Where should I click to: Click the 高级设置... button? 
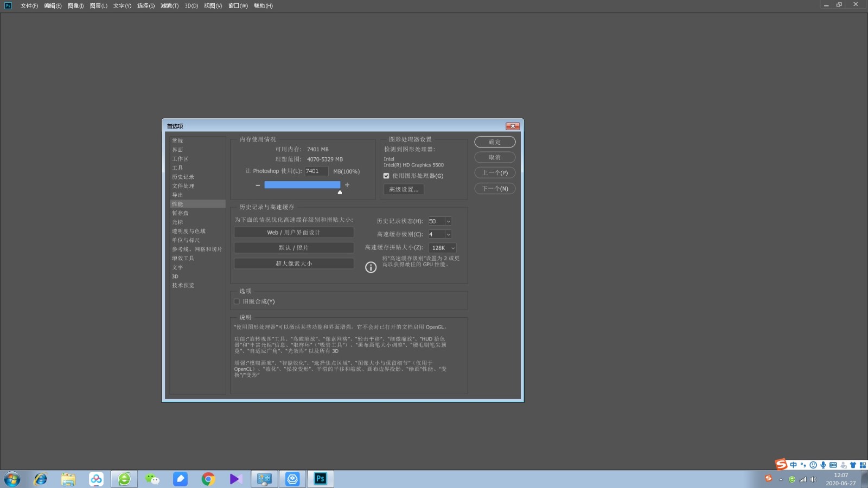404,189
